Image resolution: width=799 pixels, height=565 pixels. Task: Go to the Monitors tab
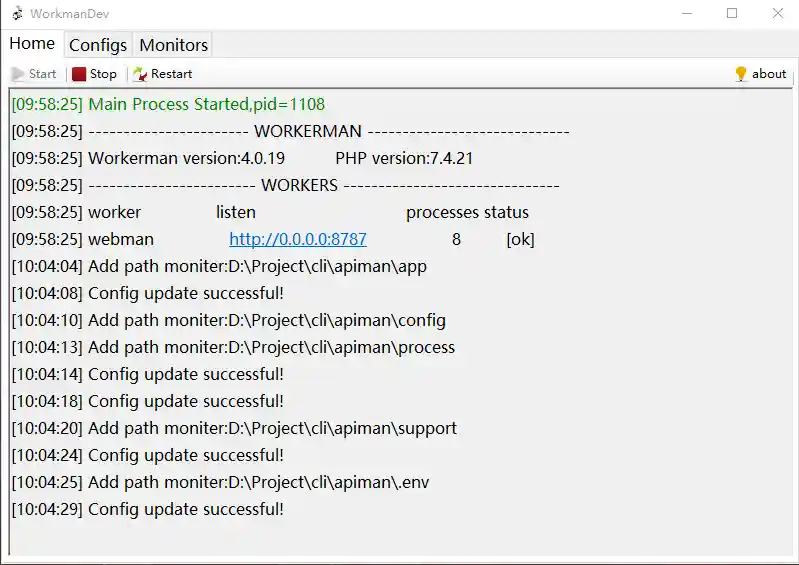(x=174, y=45)
